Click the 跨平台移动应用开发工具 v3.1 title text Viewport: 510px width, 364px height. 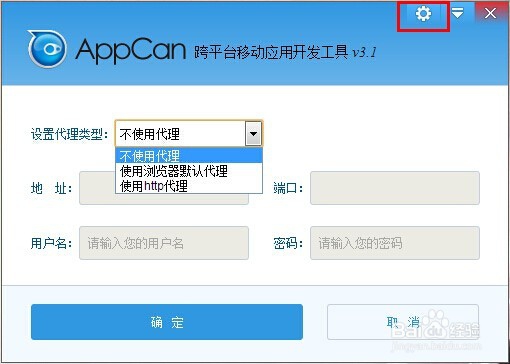(x=285, y=52)
